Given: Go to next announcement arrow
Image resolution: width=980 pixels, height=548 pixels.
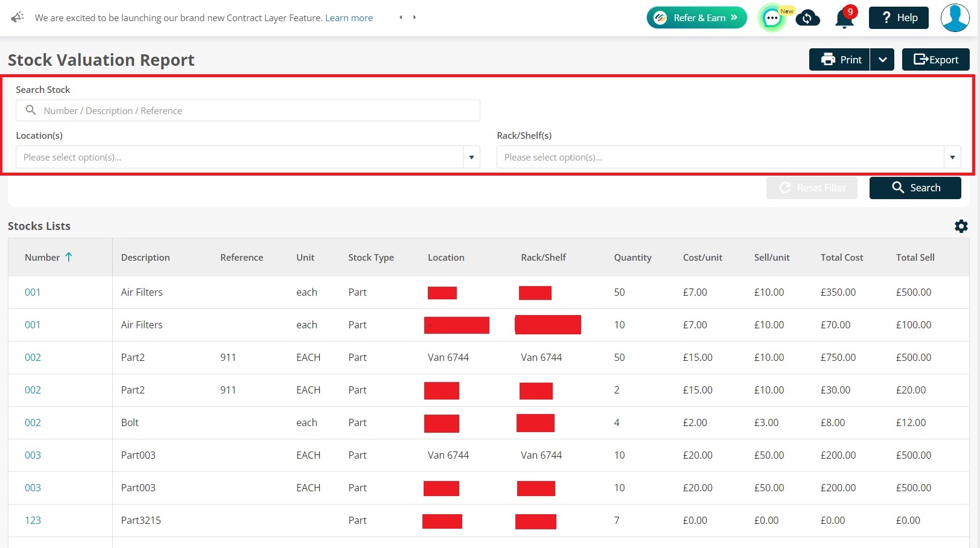Looking at the screenshot, I should (x=415, y=18).
